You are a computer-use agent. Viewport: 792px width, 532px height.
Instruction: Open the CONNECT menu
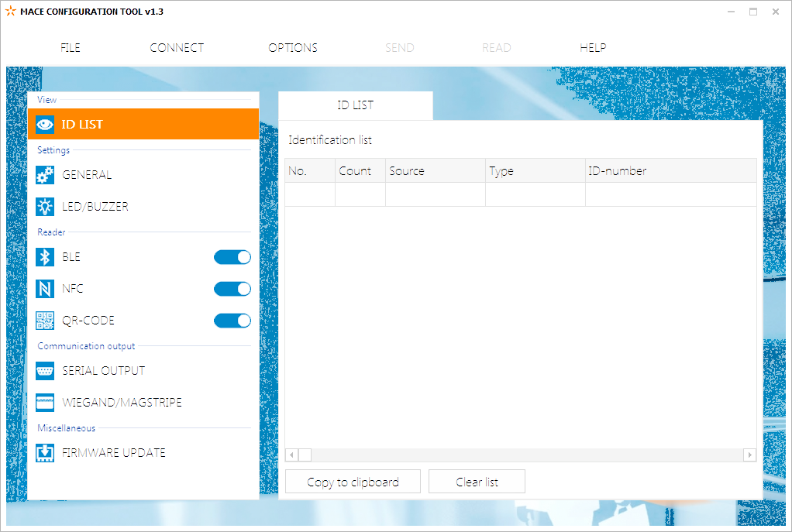point(177,47)
